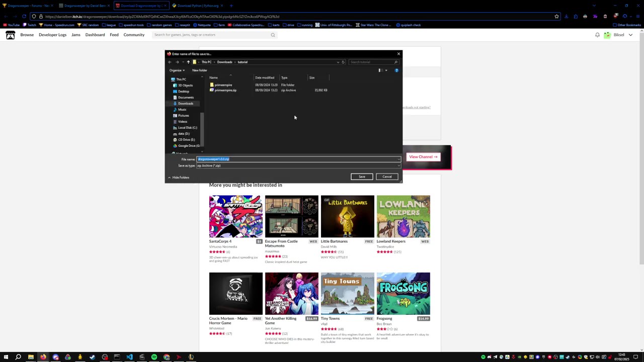Open the Windows Start menu
The image size is (644, 362).
tap(6, 357)
